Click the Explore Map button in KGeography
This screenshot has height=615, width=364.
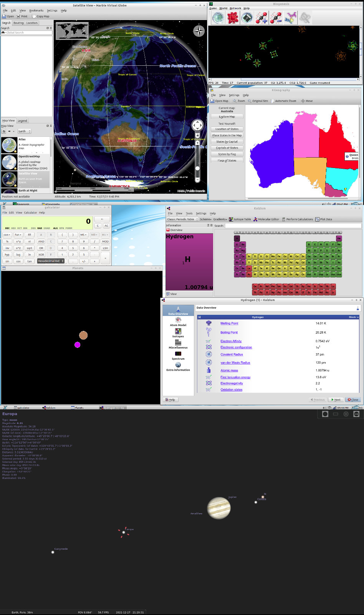[227, 116]
